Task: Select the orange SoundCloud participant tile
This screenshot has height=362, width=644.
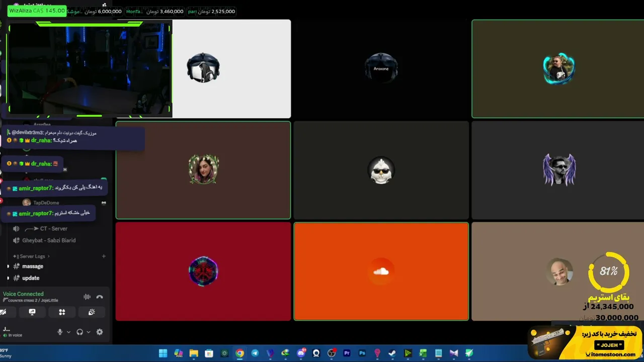Action: pos(381,271)
